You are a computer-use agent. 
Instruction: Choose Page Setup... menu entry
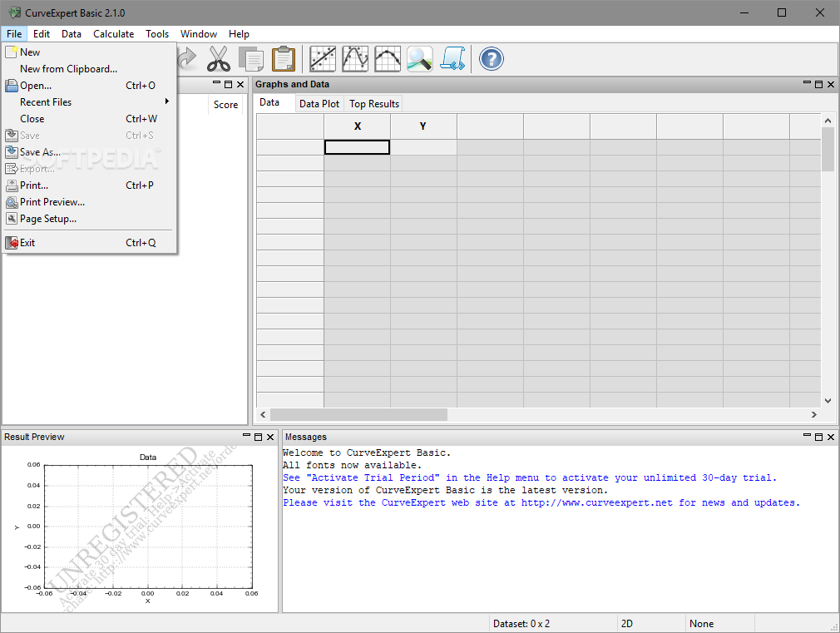point(89,218)
